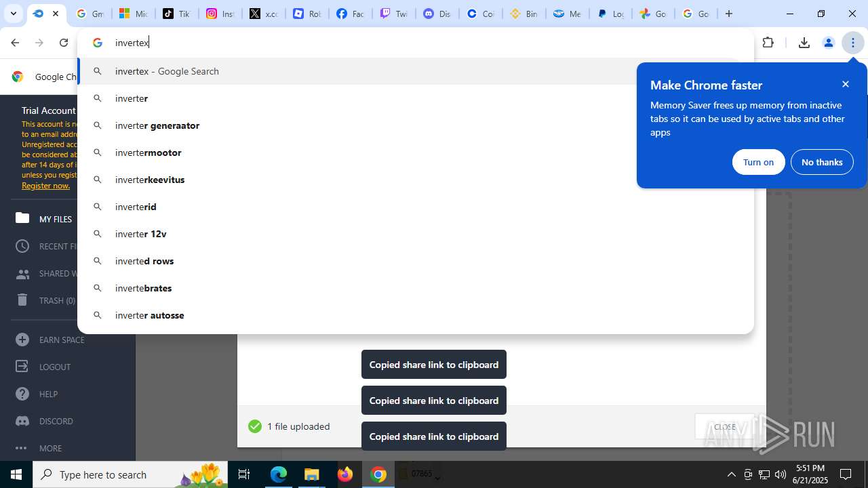
Task: Switch to the X.com tab
Action: pos(263,14)
